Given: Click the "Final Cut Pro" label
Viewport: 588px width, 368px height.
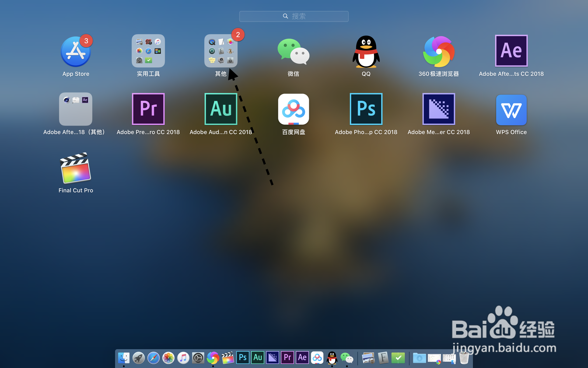Looking at the screenshot, I should click(75, 190).
